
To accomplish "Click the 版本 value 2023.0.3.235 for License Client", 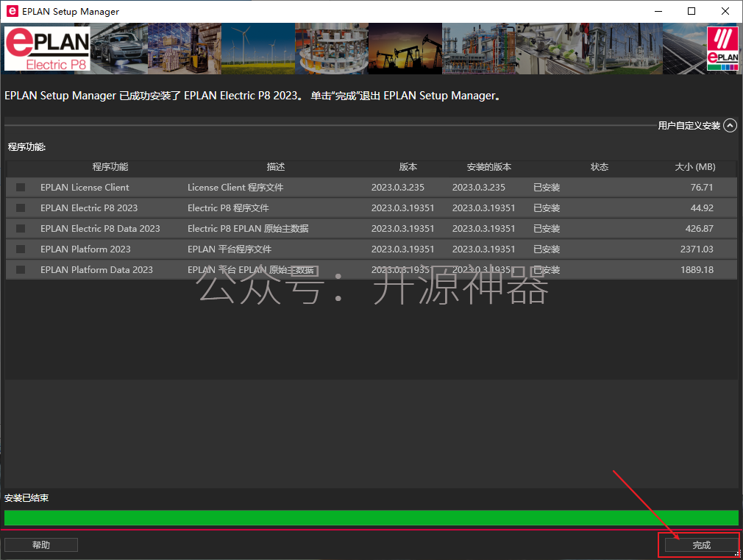I will pyautogui.click(x=398, y=188).
